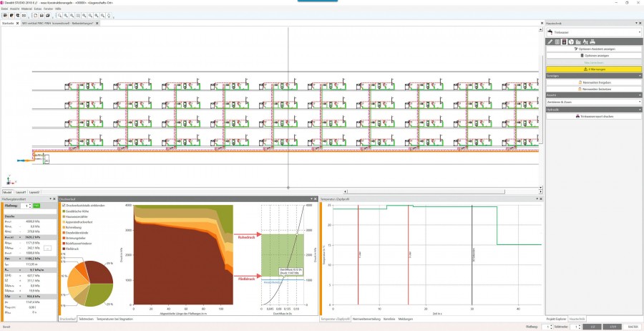Open Druckverlauf panel options arrow
Image resolution: width=644 pixels, height=331 pixels.
point(311,199)
